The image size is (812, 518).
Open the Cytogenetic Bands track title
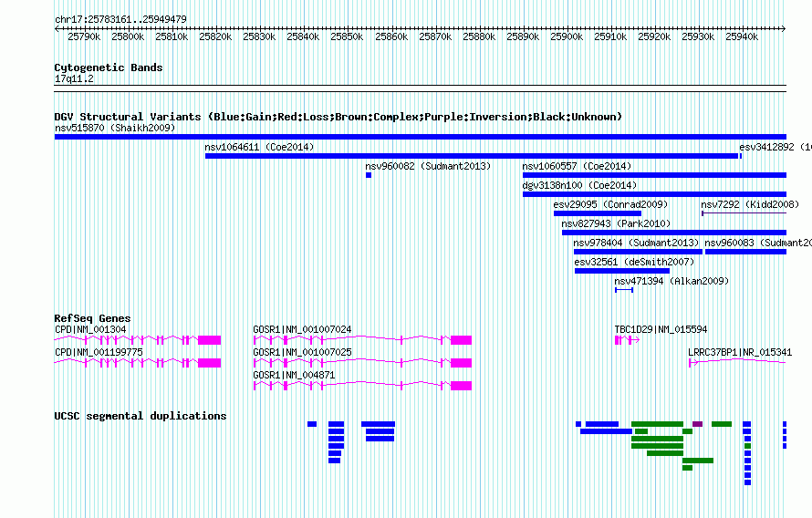coord(109,67)
